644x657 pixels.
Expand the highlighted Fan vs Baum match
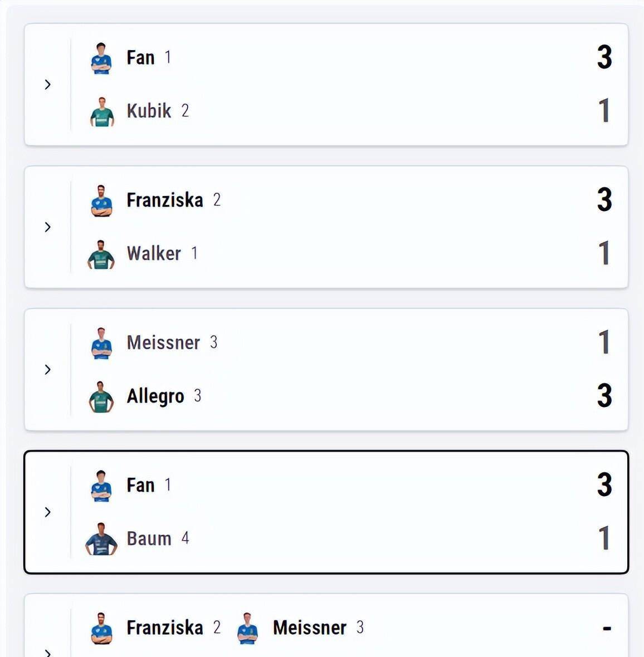[x=48, y=512]
